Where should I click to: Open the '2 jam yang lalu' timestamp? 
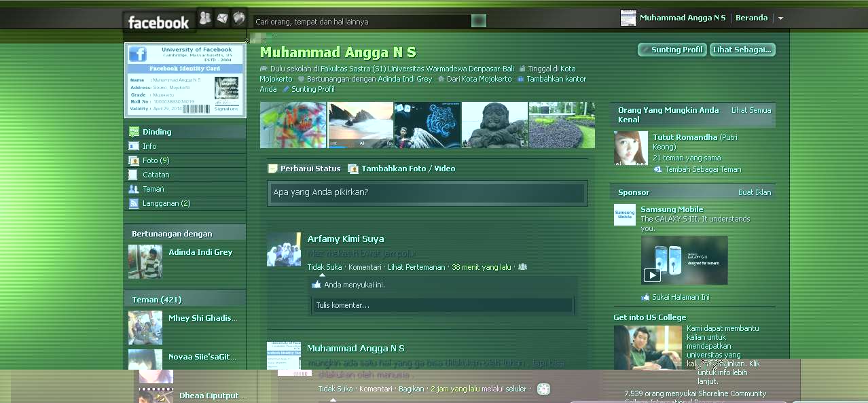pos(455,389)
